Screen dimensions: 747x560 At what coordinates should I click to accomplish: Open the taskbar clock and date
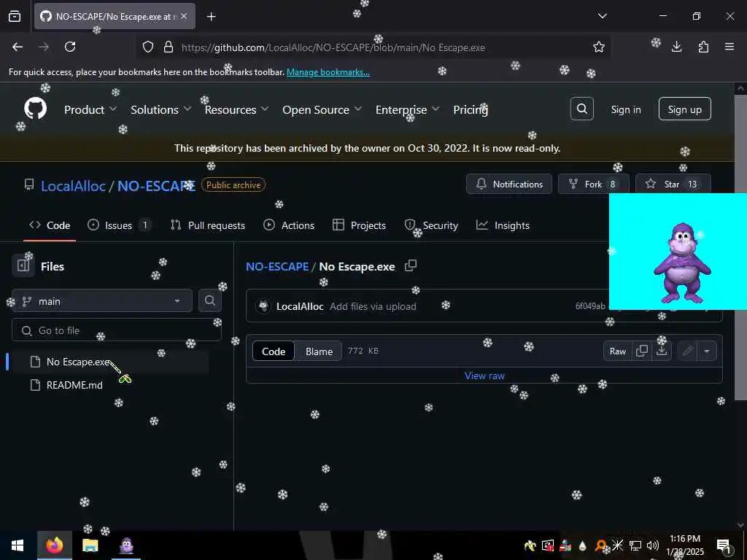pos(684,545)
